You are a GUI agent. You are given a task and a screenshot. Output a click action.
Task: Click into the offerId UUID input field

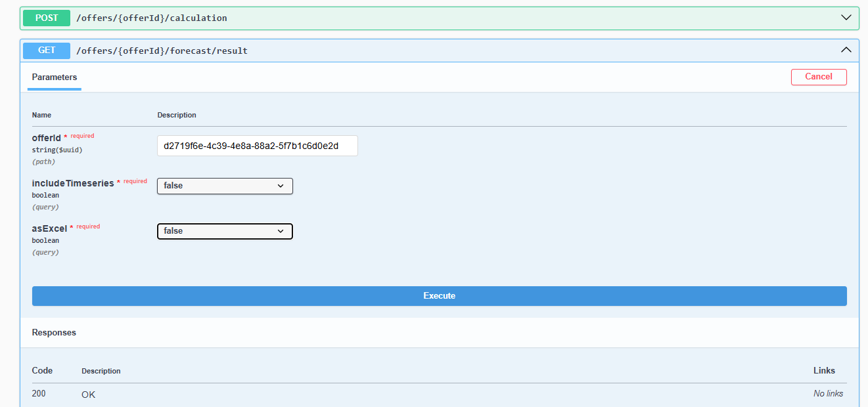pos(257,146)
